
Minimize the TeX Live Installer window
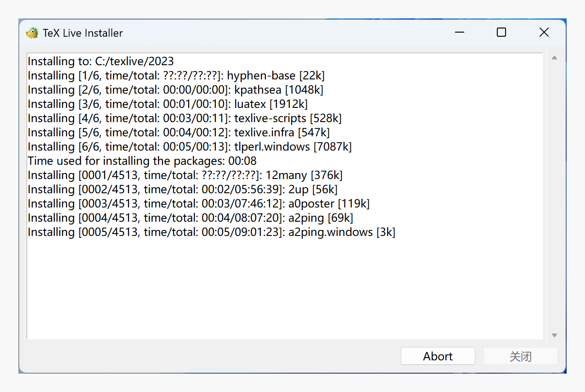click(459, 33)
